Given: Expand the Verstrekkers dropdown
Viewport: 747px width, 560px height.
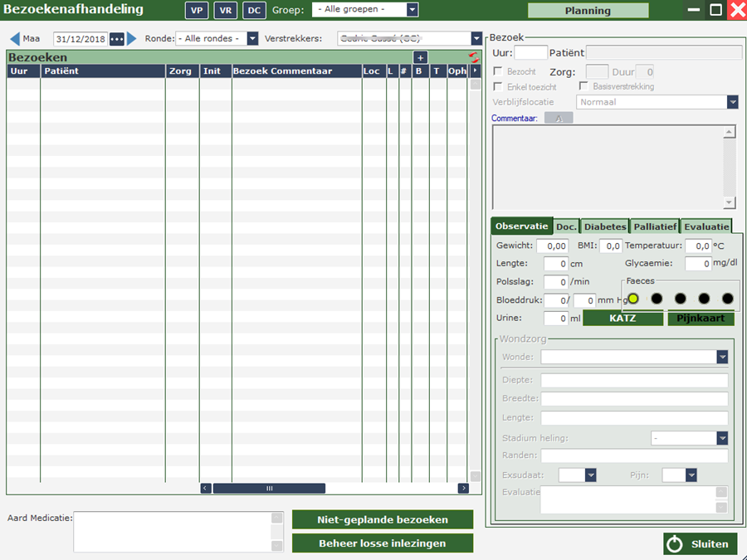Looking at the screenshot, I should [476, 39].
